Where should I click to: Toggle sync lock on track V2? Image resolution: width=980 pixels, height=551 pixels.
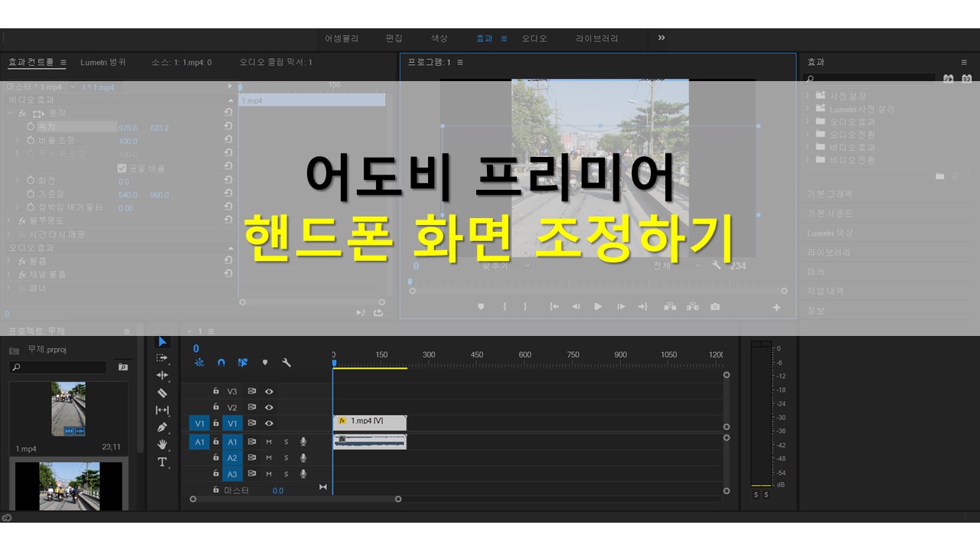click(x=252, y=407)
